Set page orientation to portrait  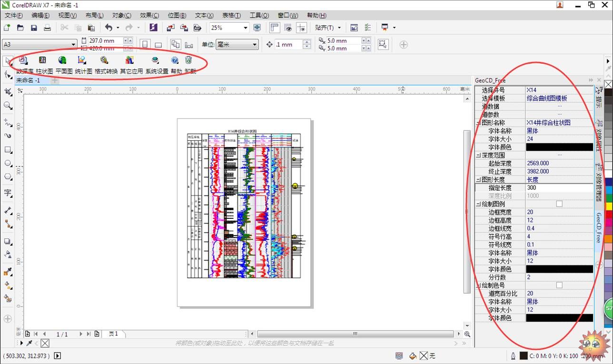pos(145,44)
